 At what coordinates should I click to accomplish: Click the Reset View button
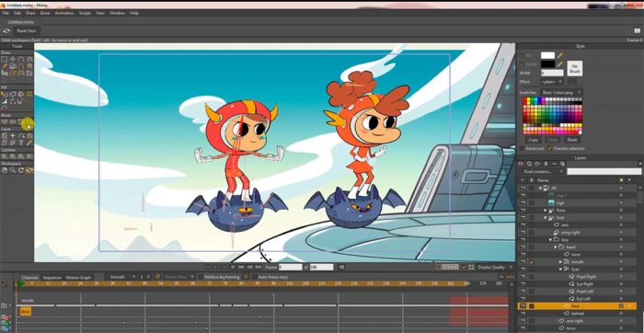[x=26, y=30]
